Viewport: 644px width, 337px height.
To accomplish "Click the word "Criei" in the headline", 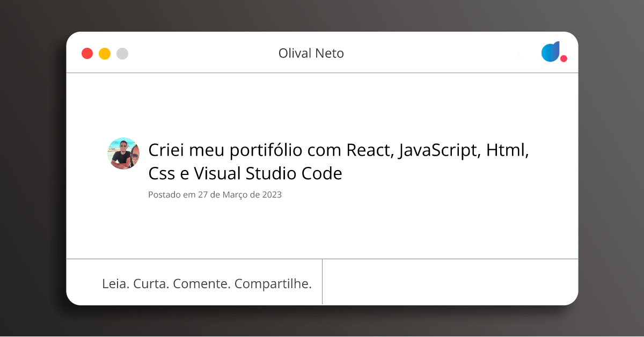I will point(165,151).
